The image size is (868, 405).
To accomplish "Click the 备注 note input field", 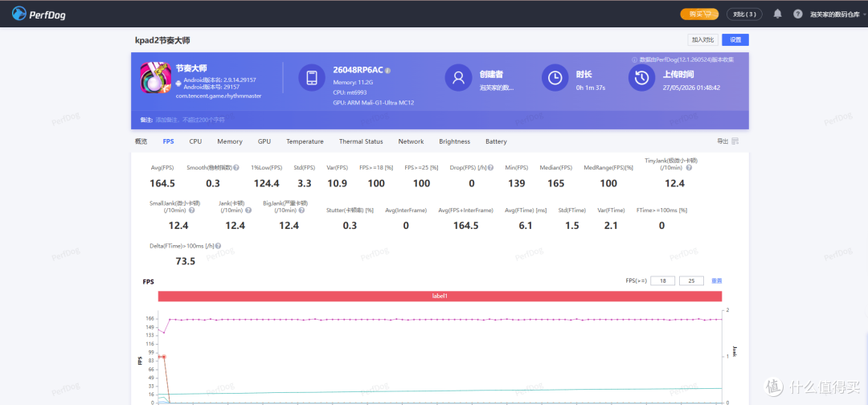I will 190,120.
